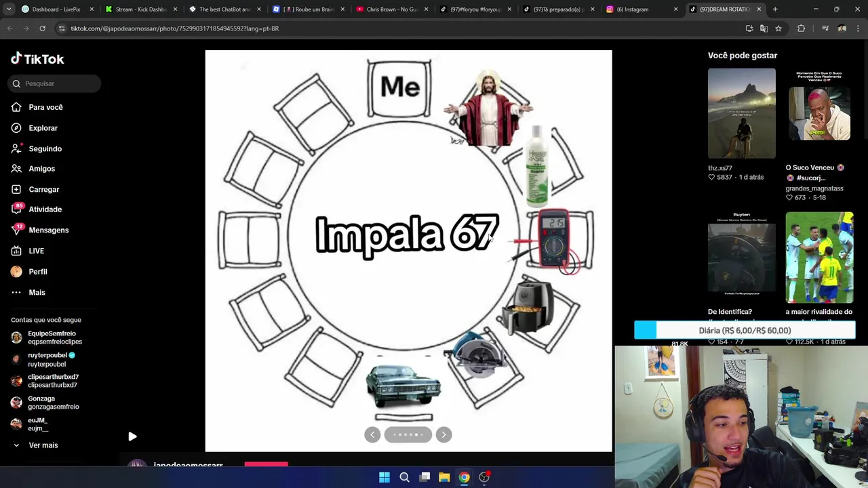Open O Suco Venceu suggested video thumbnail
This screenshot has width=868, height=488.
[819, 113]
